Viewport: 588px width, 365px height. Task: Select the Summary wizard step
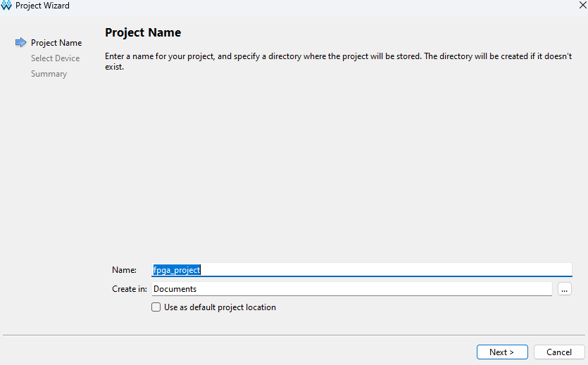pyautogui.click(x=49, y=74)
